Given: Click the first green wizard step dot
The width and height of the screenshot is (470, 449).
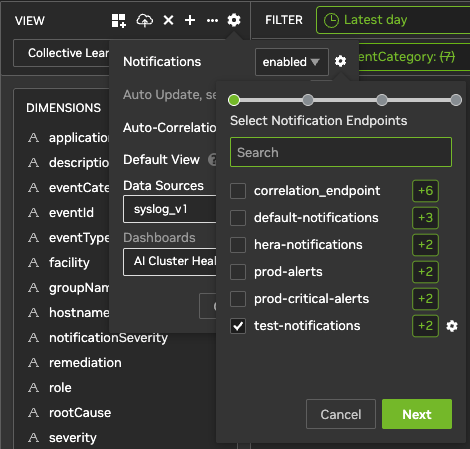Looking at the screenshot, I should (x=234, y=100).
